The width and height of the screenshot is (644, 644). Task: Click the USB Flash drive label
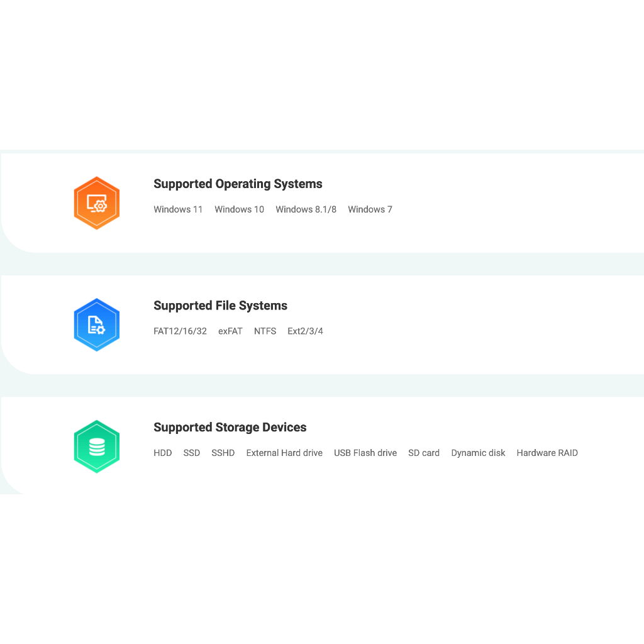[365, 453]
